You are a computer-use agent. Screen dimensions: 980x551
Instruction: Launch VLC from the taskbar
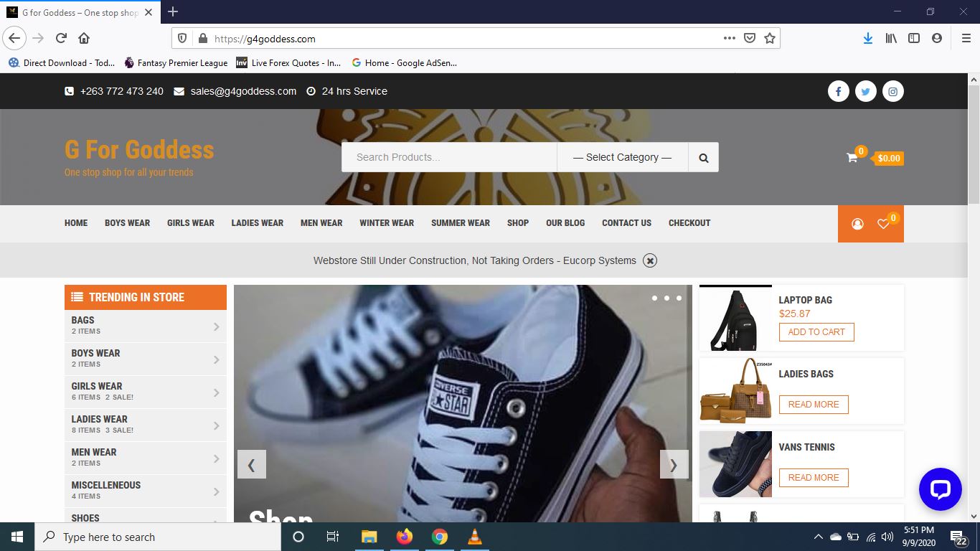click(474, 537)
